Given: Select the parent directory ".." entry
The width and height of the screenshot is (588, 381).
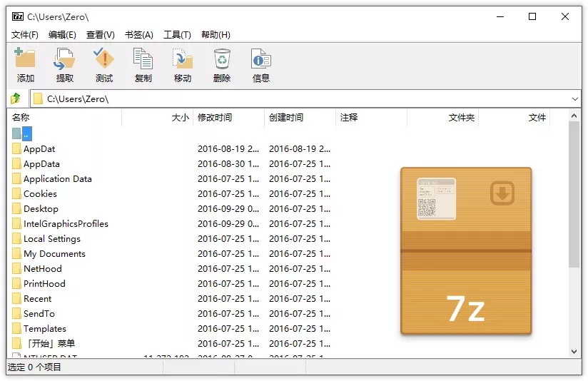Looking at the screenshot, I should [26, 133].
